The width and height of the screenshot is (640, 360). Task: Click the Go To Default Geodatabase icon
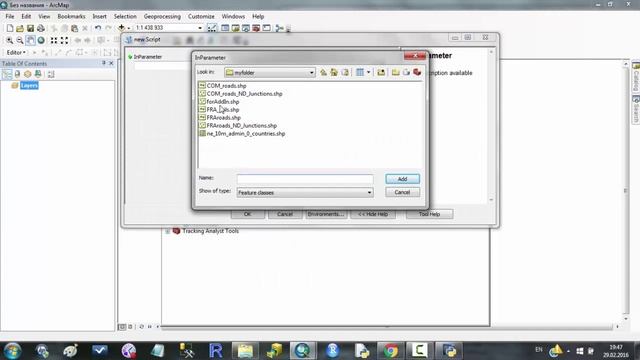345,72
